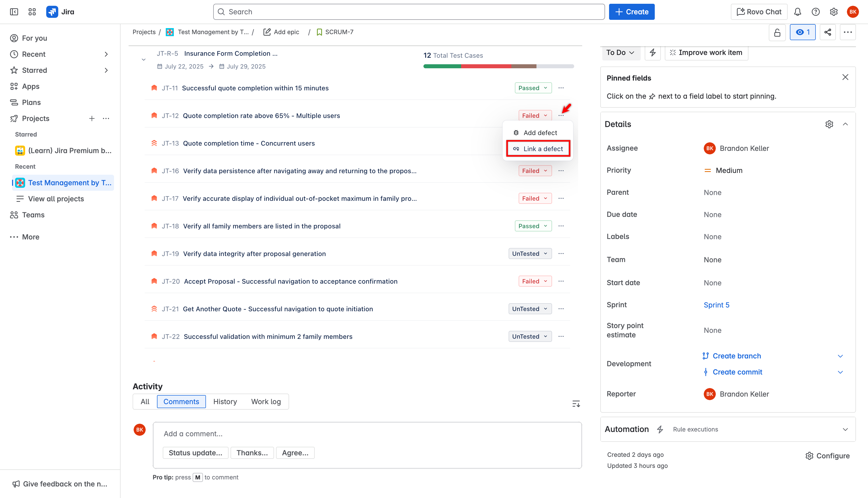
Task: Open the notifications bell icon
Action: click(x=797, y=12)
